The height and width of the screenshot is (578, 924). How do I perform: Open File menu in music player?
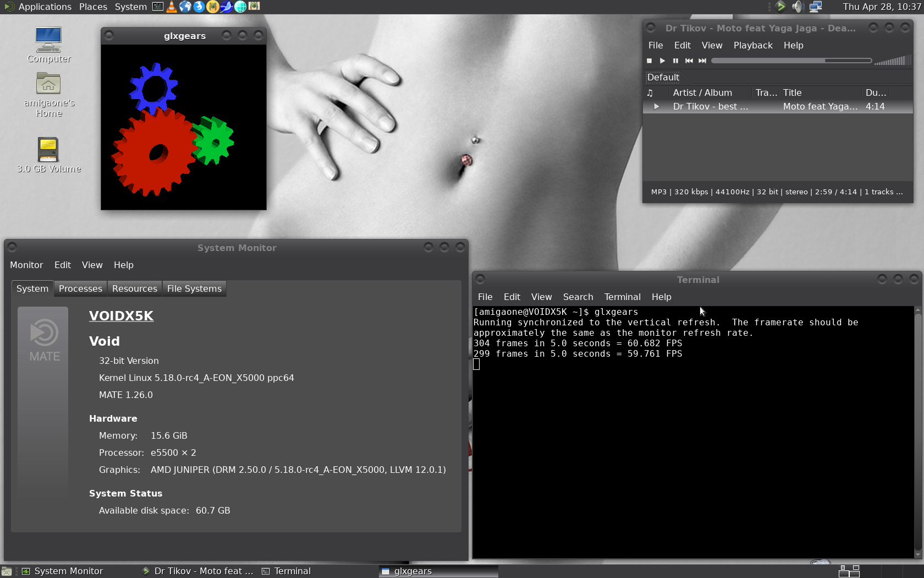[655, 45]
